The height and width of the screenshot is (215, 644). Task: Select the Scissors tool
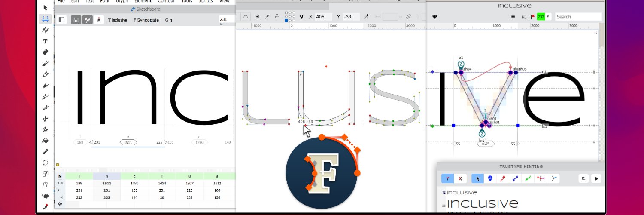45,118
